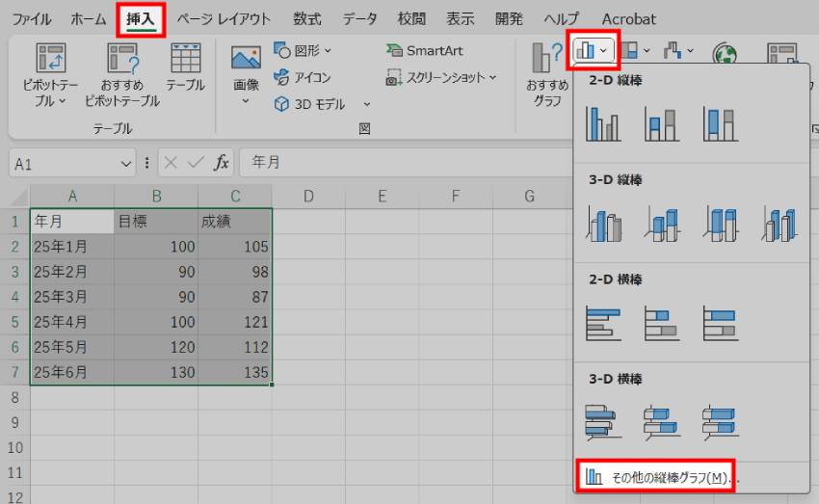This screenshot has height=504, width=819.
Task: Select cell 25年6月
Action: coord(72,372)
